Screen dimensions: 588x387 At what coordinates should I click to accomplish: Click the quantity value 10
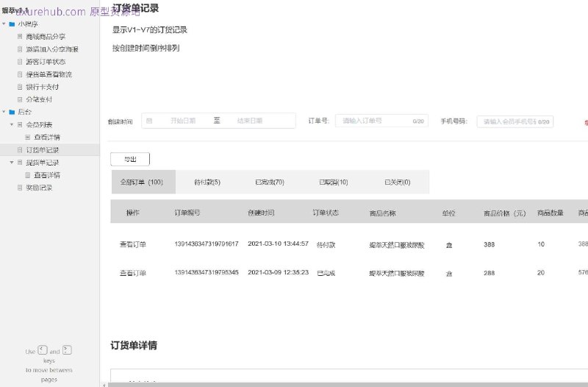(541, 244)
